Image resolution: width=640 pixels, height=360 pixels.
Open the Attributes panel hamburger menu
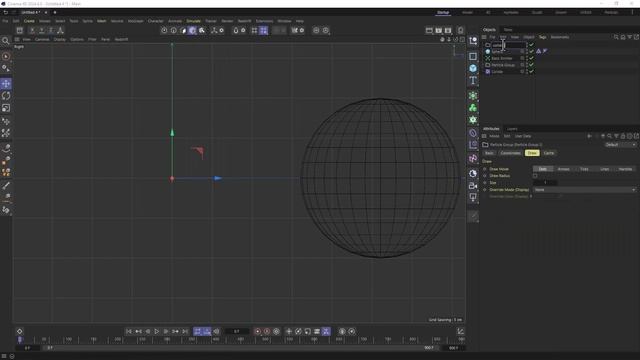pos(484,136)
